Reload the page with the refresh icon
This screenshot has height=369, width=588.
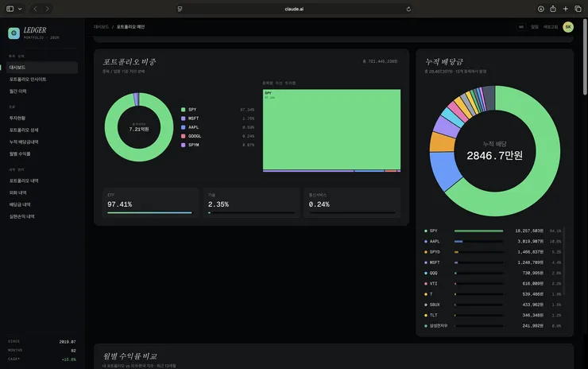click(408, 9)
